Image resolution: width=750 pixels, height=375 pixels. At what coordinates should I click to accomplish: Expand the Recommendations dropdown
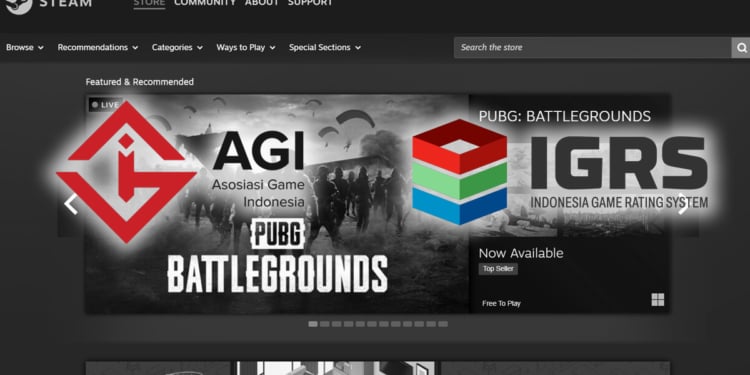pyautogui.click(x=98, y=47)
